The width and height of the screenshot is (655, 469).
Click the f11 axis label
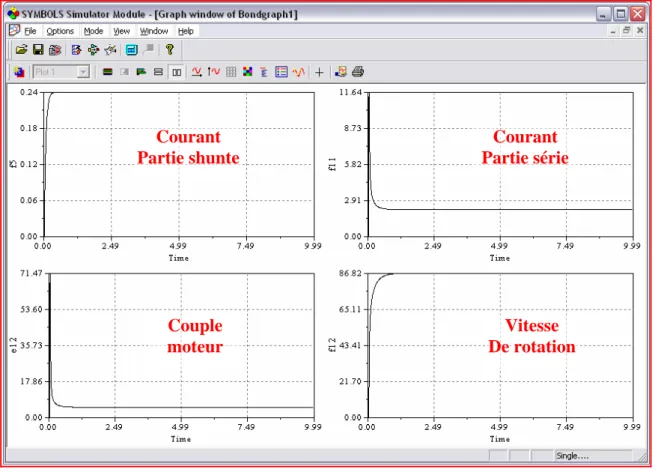(332, 164)
